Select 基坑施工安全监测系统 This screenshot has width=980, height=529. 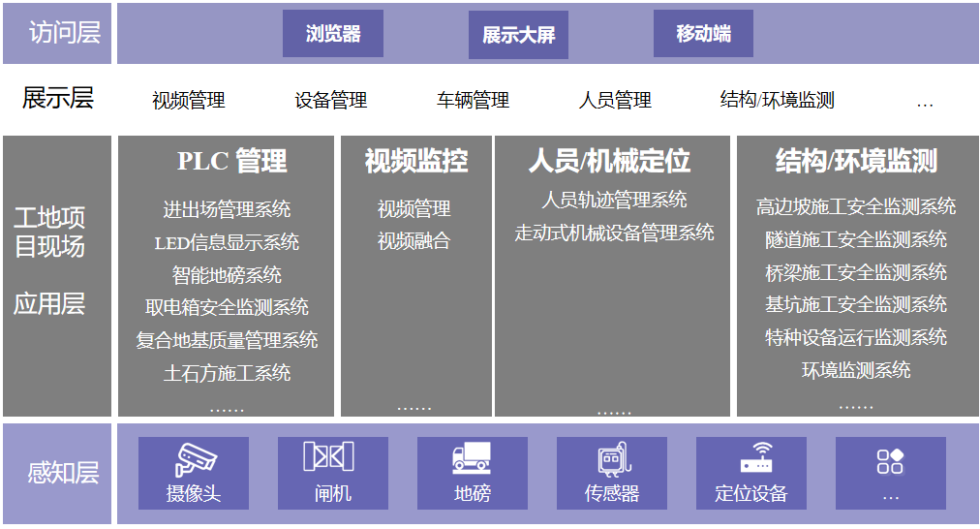click(x=856, y=304)
